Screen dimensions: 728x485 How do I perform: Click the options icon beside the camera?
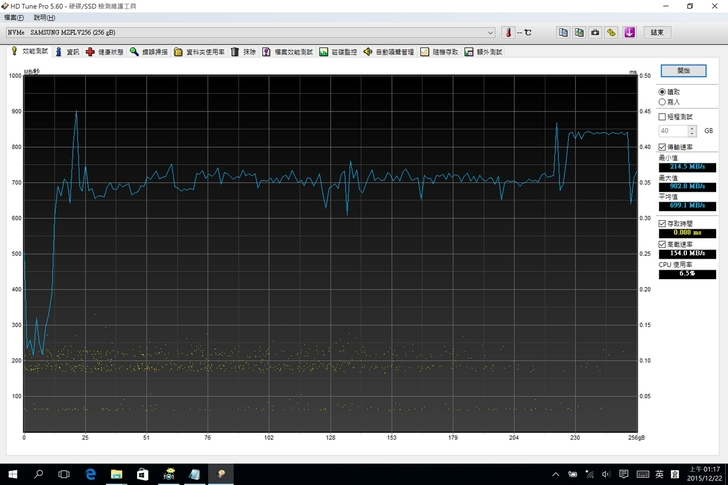click(612, 32)
